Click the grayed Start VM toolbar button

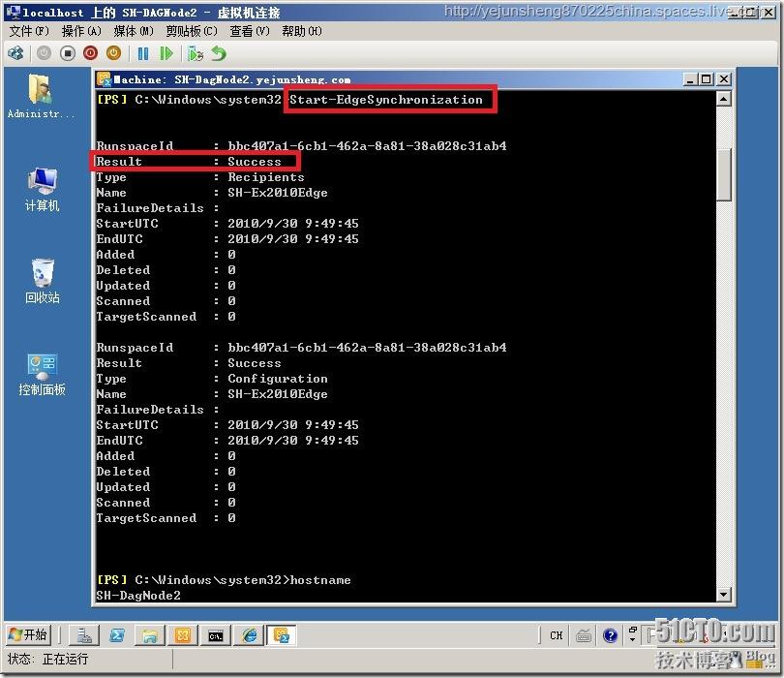pyautogui.click(x=44, y=53)
